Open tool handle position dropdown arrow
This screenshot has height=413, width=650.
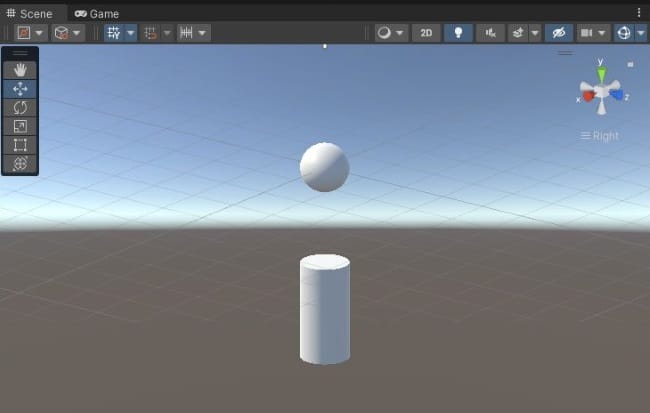click(x=39, y=33)
